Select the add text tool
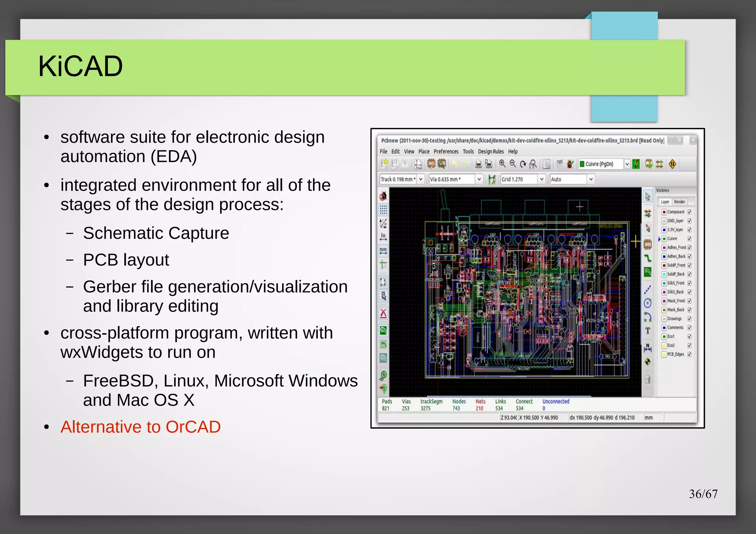756x534 pixels. [648, 331]
